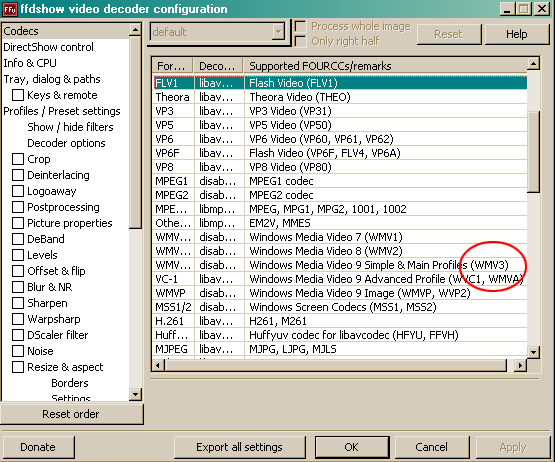The image size is (555, 462).
Task: Check Resize & aspect box
Action: [18, 367]
